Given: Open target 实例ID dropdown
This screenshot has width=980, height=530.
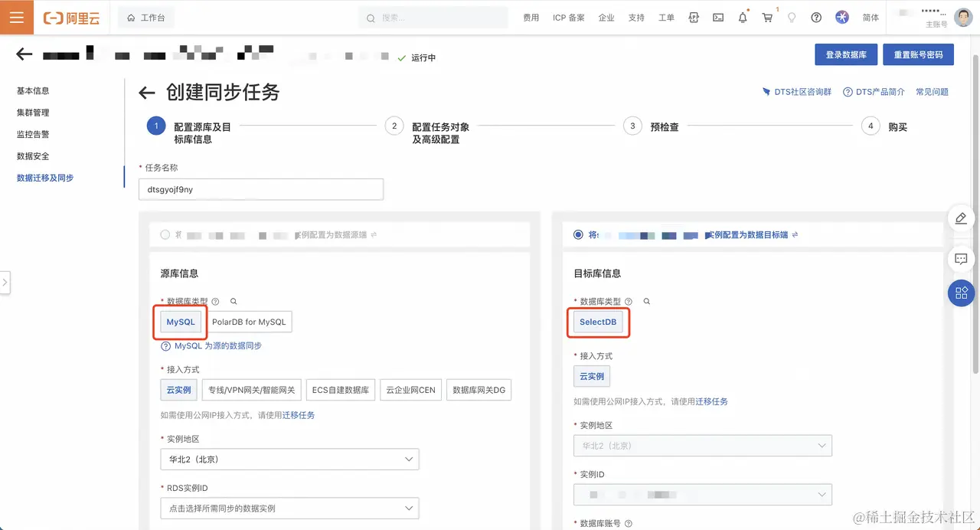Looking at the screenshot, I should (702, 494).
